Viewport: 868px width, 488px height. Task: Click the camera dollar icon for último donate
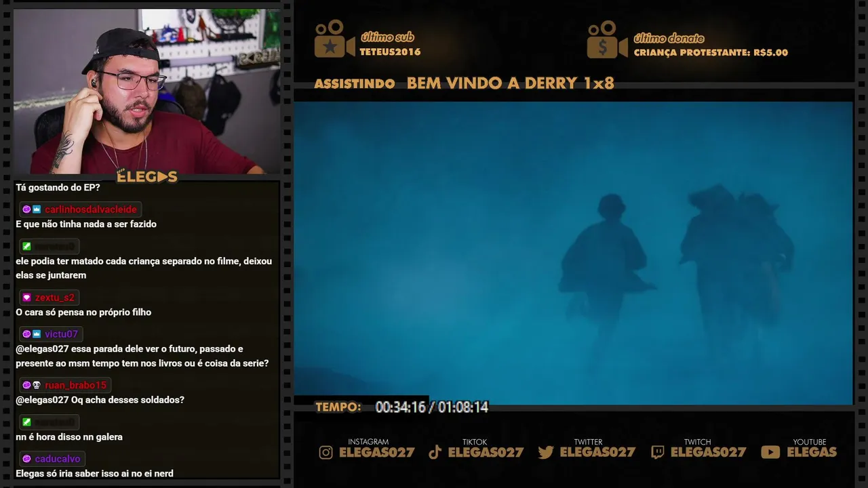(607, 39)
